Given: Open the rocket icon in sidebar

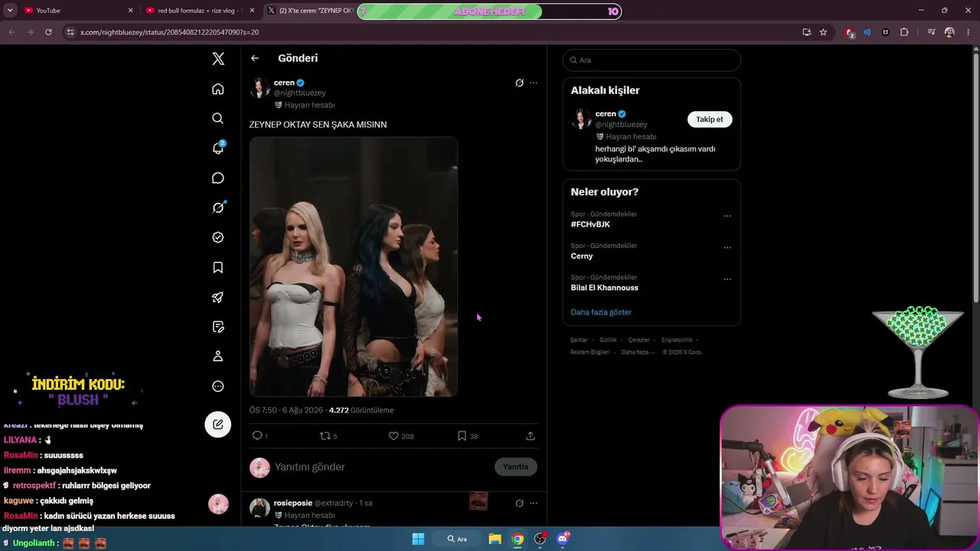Looking at the screenshot, I should pos(218,297).
